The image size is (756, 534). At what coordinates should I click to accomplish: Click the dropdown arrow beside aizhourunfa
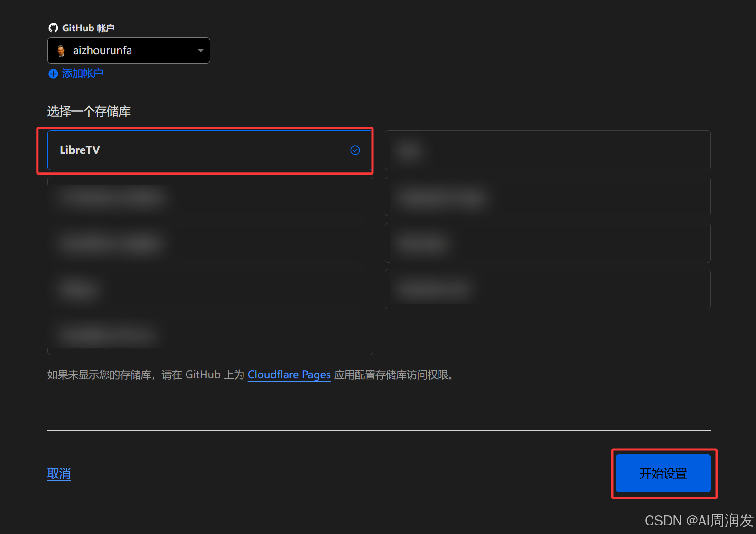click(200, 50)
